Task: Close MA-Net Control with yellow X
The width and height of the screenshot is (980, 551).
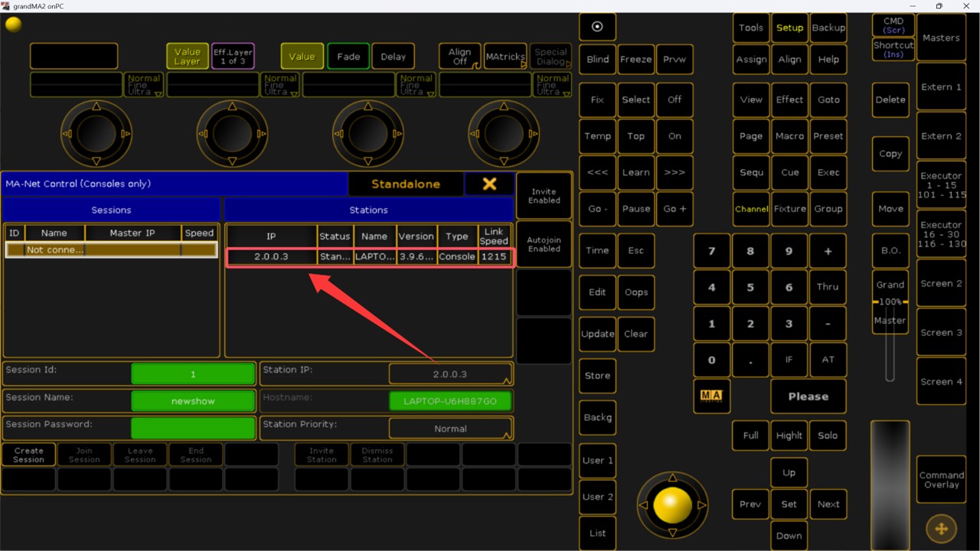Action: point(489,184)
